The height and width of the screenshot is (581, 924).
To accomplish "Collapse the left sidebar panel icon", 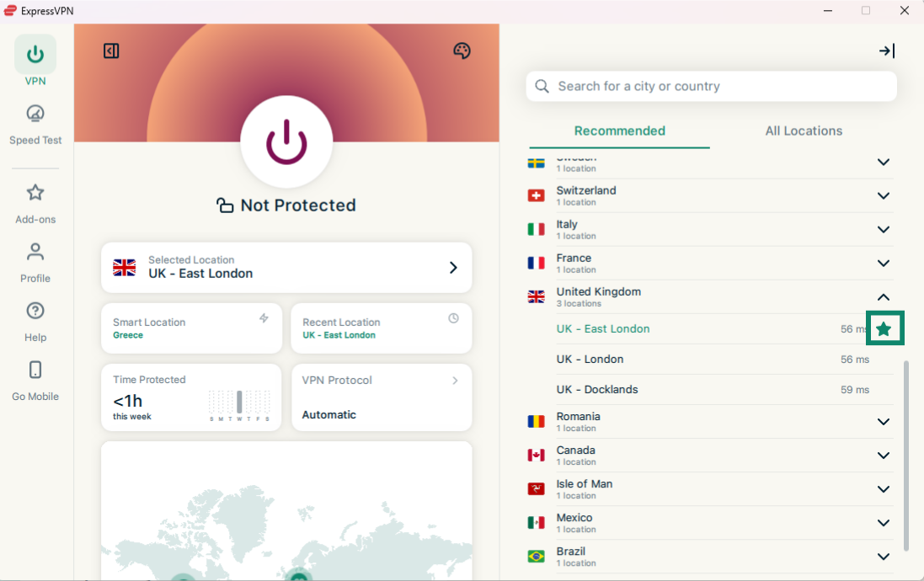I will pos(111,51).
